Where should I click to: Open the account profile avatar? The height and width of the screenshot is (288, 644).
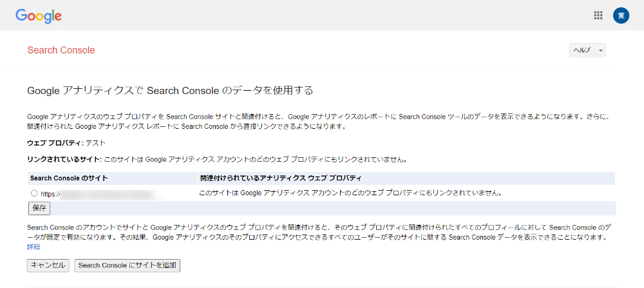tap(621, 15)
